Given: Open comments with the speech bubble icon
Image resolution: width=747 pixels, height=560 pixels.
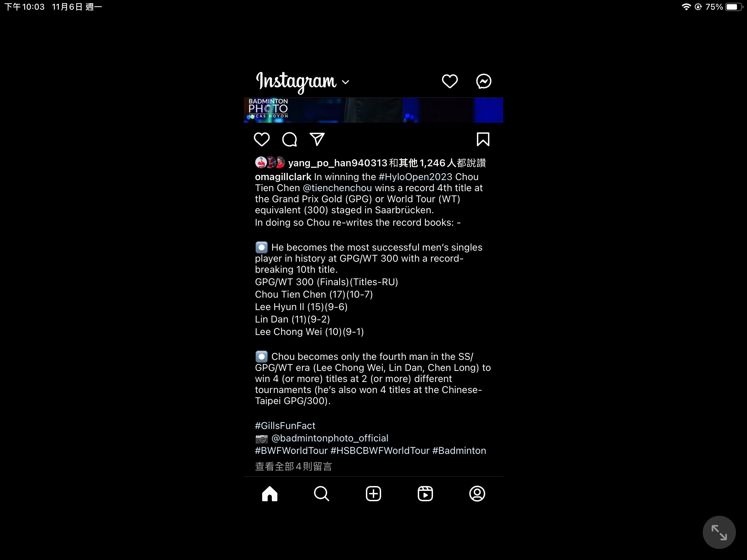Looking at the screenshot, I should (289, 139).
